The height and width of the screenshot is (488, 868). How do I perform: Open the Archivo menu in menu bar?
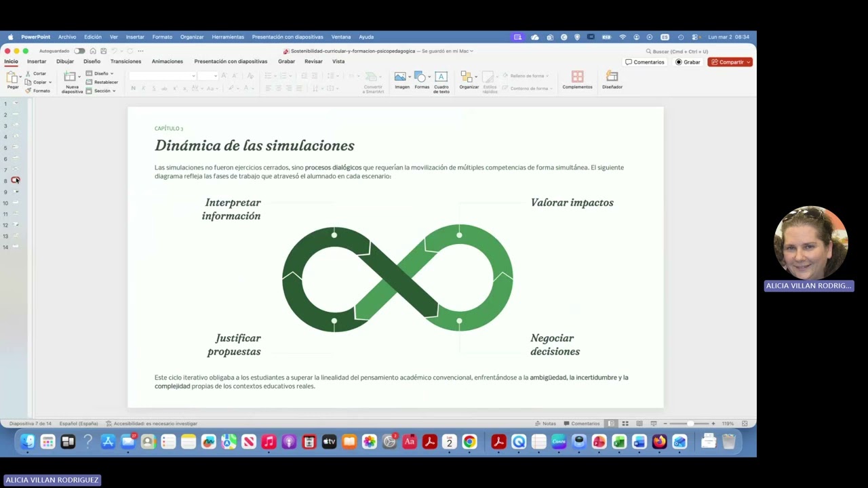click(x=67, y=37)
